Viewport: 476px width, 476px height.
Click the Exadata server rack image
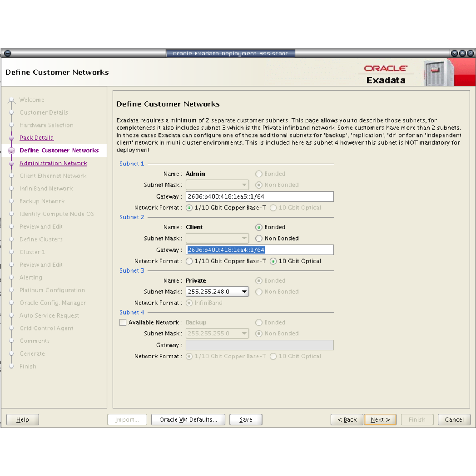(x=439, y=73)
